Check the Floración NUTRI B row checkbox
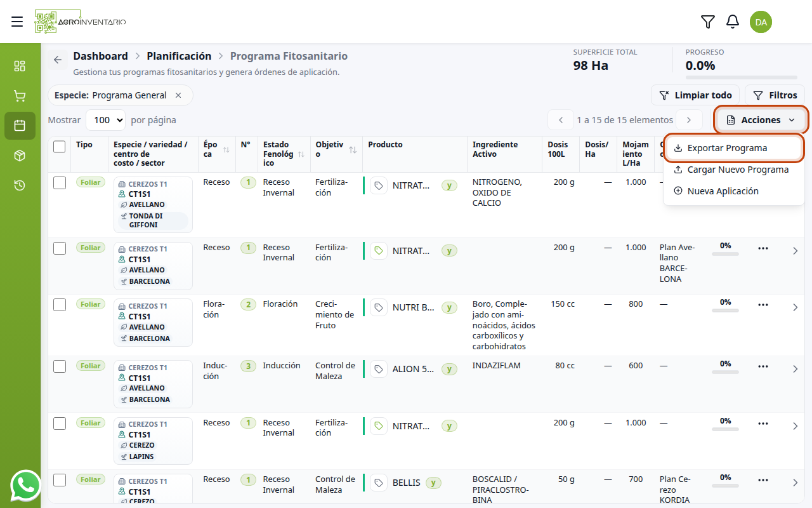The height and width of the screenshot is (508, 812). [60, 305]
